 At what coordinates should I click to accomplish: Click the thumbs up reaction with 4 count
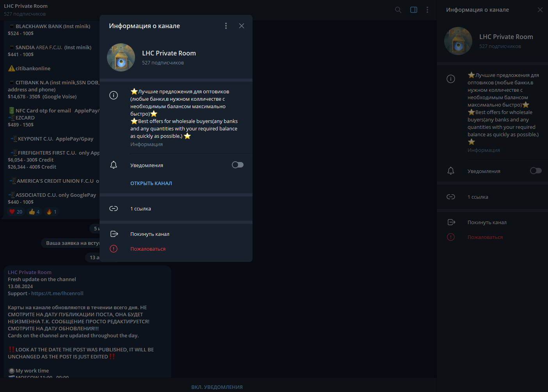pos(34,212)
